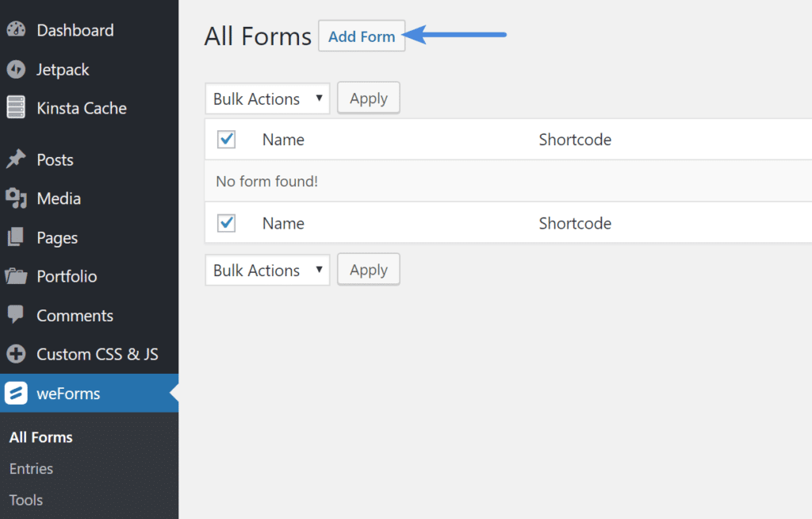This screenshot has width=812, height=519.
Task: Click the weForms plugin icon
Action: (17, 393)
